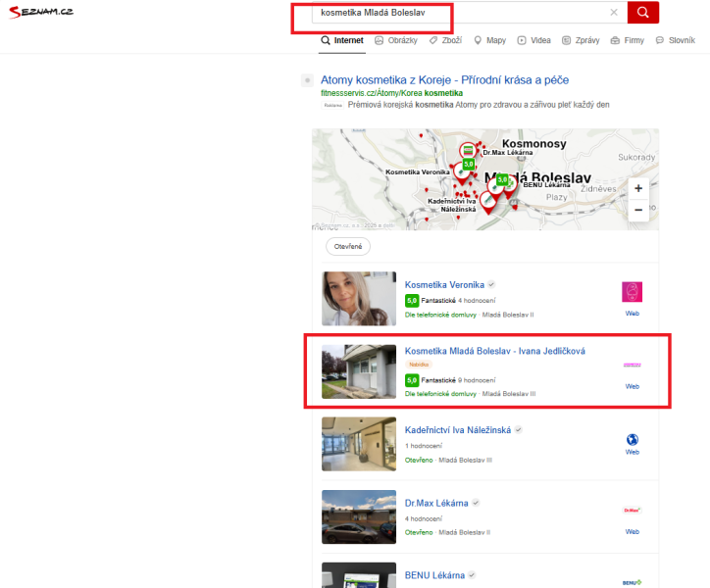Zoom out of the map with minus

[638, 210]
